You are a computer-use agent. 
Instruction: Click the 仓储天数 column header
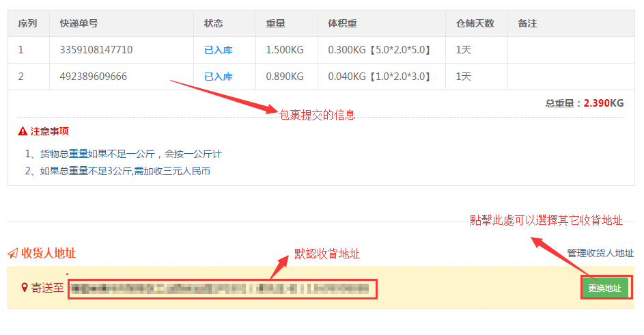pyautogui.click(x=475, y=24)
